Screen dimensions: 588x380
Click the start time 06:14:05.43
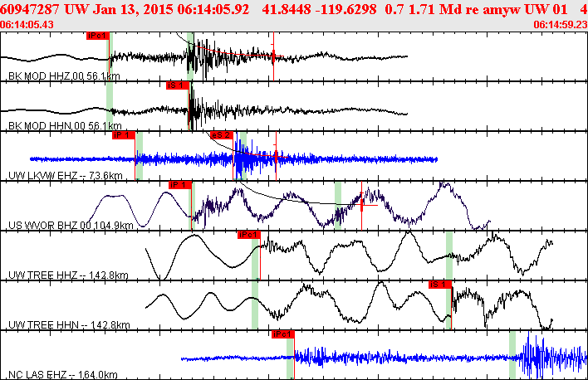(27, 25)
